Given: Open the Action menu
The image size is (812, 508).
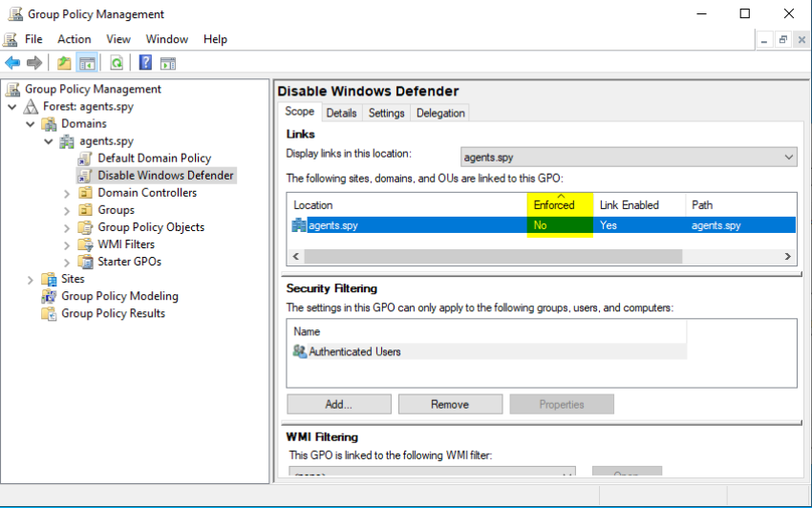Looking at the screenshot, I should (74, 39).
